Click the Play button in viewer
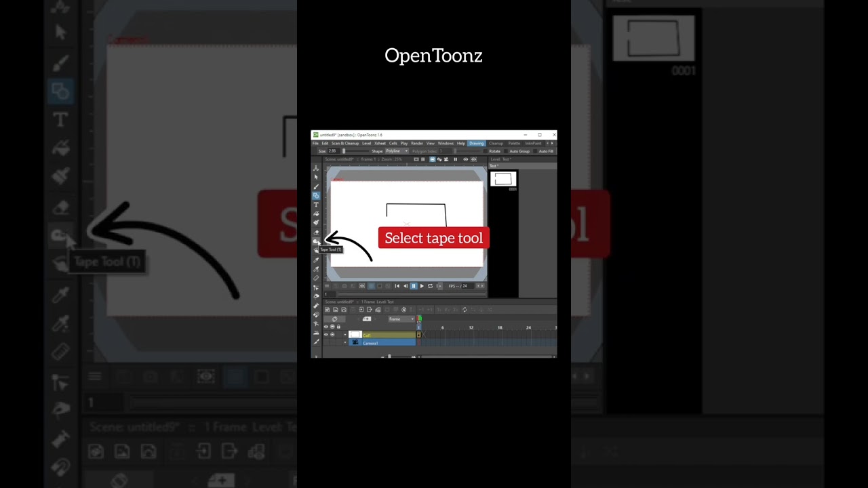Image resolution: width=868 pixels, height=488 pixels. point(422,286)
